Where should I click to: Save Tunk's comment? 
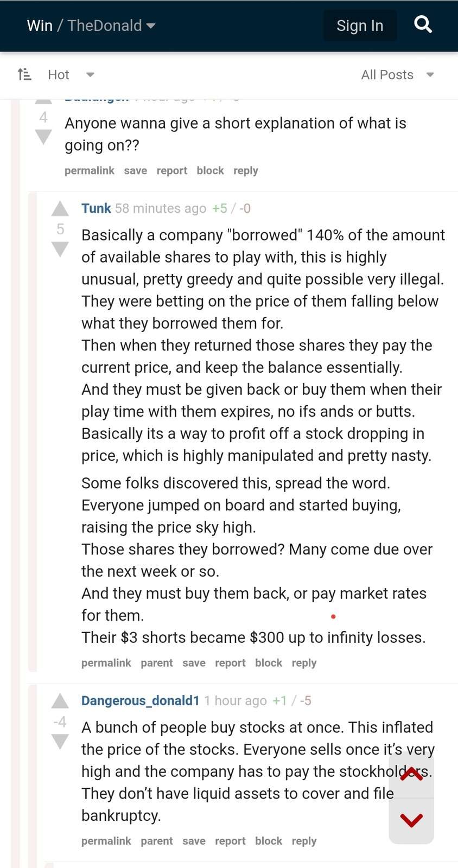tap(194, 663)
